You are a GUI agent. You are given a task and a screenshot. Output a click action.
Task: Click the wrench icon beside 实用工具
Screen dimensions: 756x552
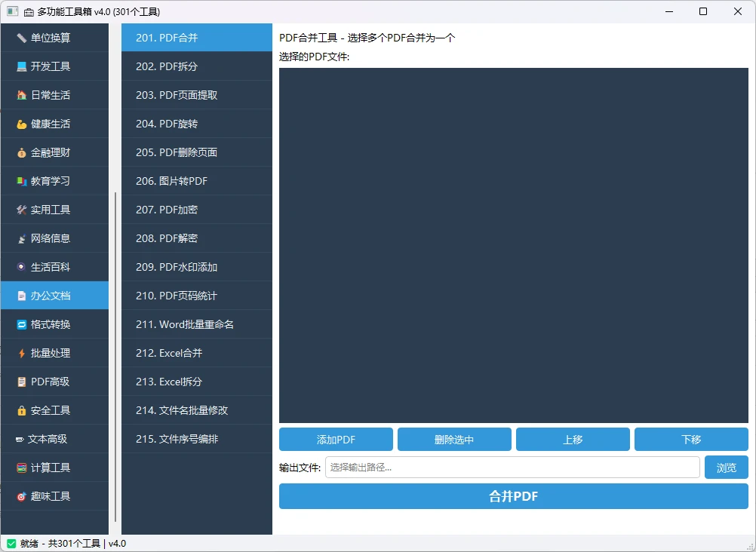click(21, 210)
